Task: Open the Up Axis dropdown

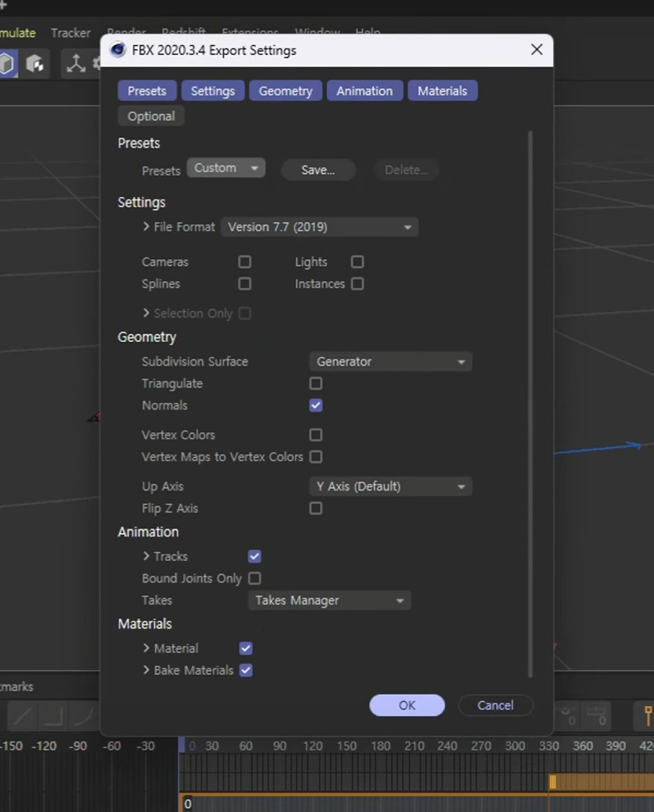Action: tap(391, 486)
